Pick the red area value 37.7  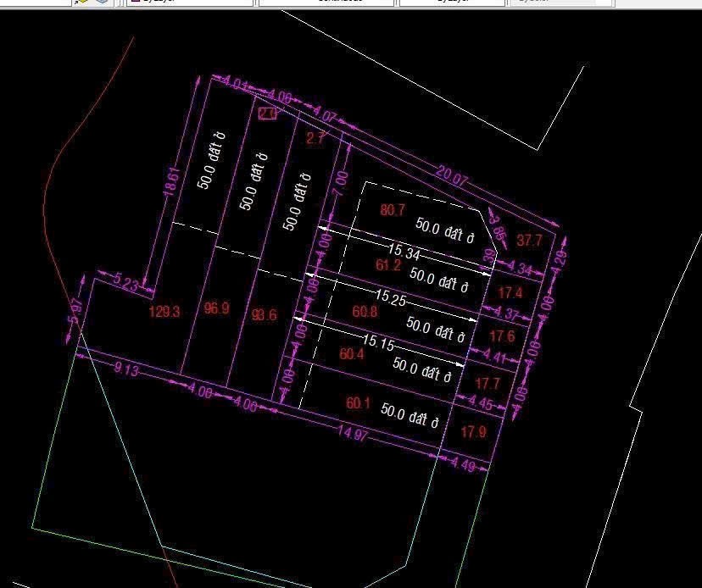click(x=529, y=241)
